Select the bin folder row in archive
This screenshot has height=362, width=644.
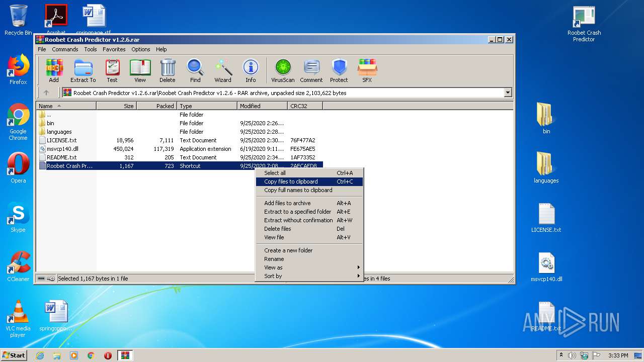tap(180, 123)
